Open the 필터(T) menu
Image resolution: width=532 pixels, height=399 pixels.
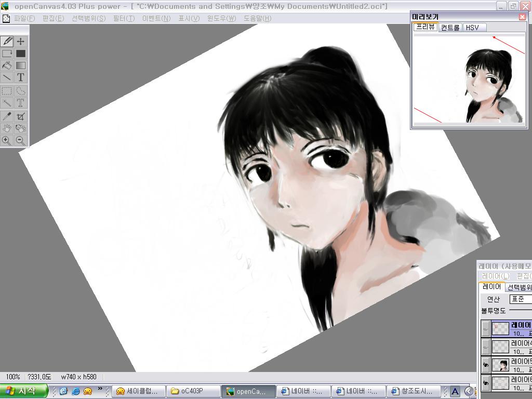click(x=124, y=18)
